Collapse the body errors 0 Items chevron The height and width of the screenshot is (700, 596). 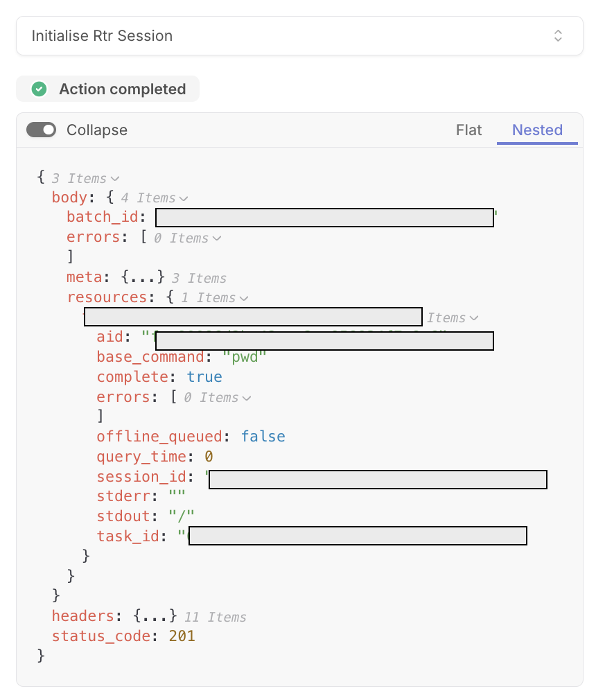tap(217, 238)
